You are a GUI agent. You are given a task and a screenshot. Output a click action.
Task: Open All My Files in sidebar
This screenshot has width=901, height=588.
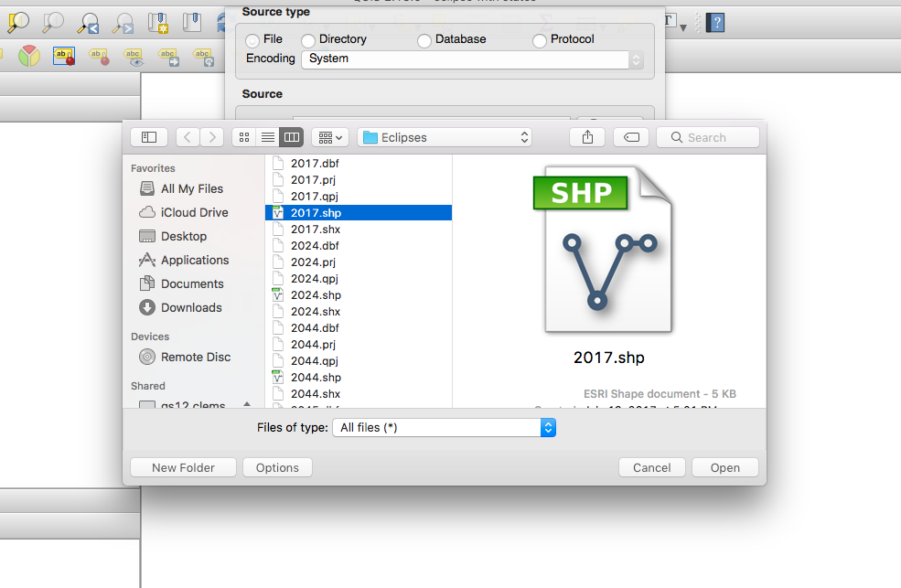coord(191,188)
